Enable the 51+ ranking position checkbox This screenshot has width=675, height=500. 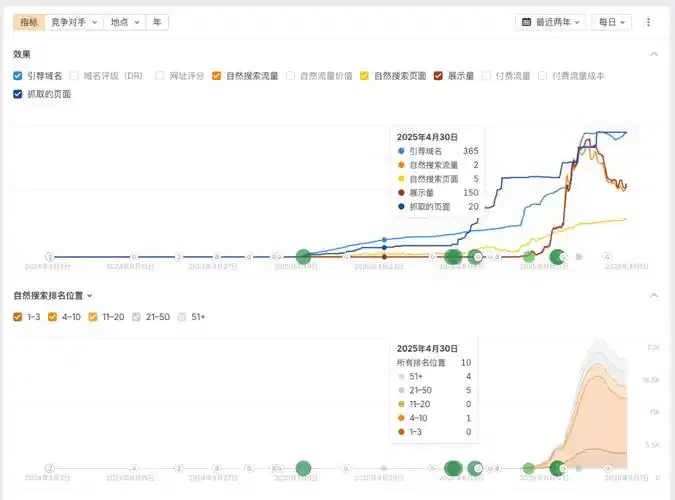tap(182, 317)
